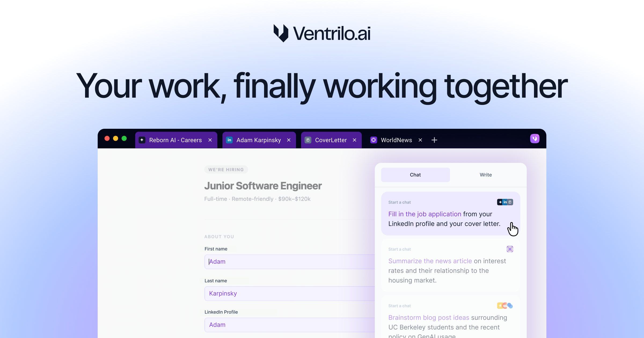Click the Ventrilo extension icon in the browser bar

click(535, 139)
